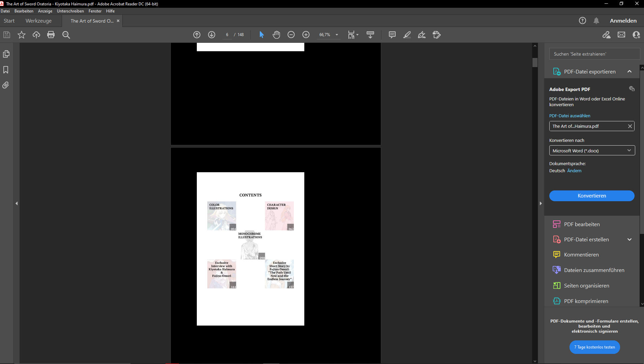Open the Anzeige menu
Screen dimensions: 644x364
(x=45, y=11)
